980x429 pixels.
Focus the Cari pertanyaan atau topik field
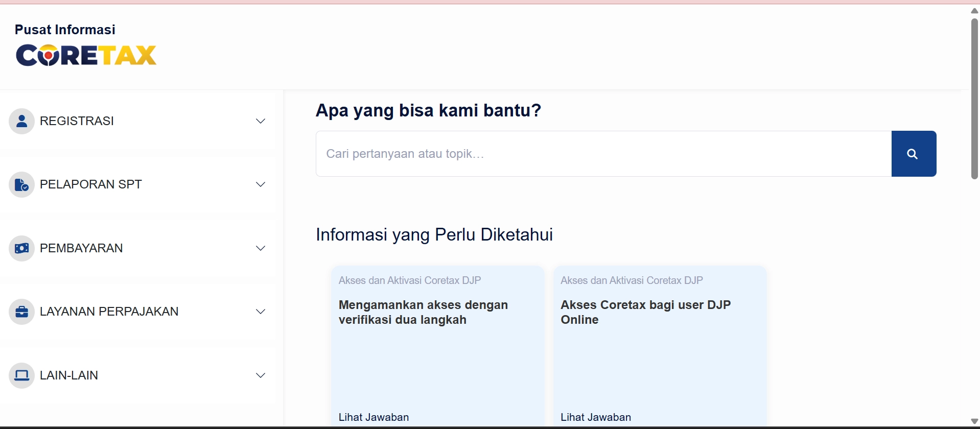tap(603, 154)
